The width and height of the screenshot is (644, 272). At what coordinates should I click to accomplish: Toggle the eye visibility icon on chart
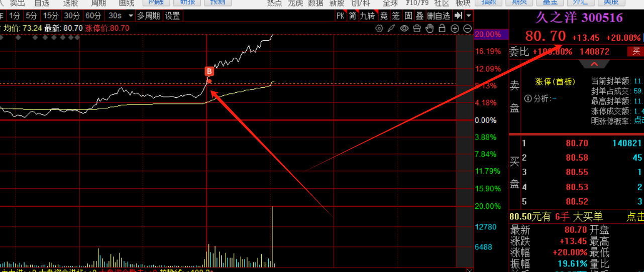click(404, 29)
